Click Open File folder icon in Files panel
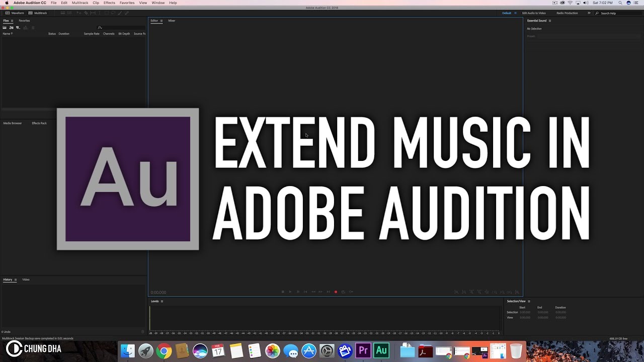Image resolution: width=644 pixels, height=362 pixels. point(5,28)
